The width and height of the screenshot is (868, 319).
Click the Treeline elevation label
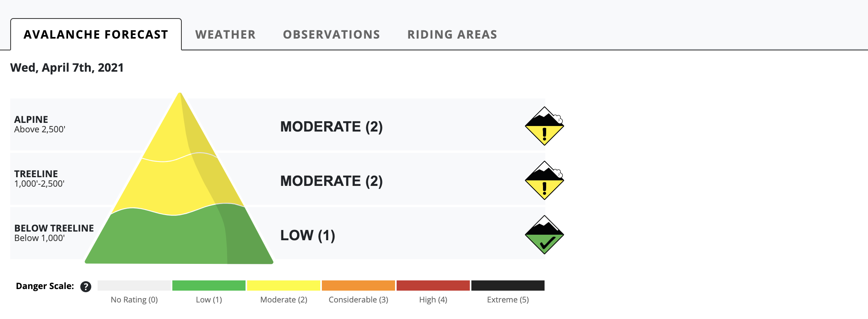39,179
